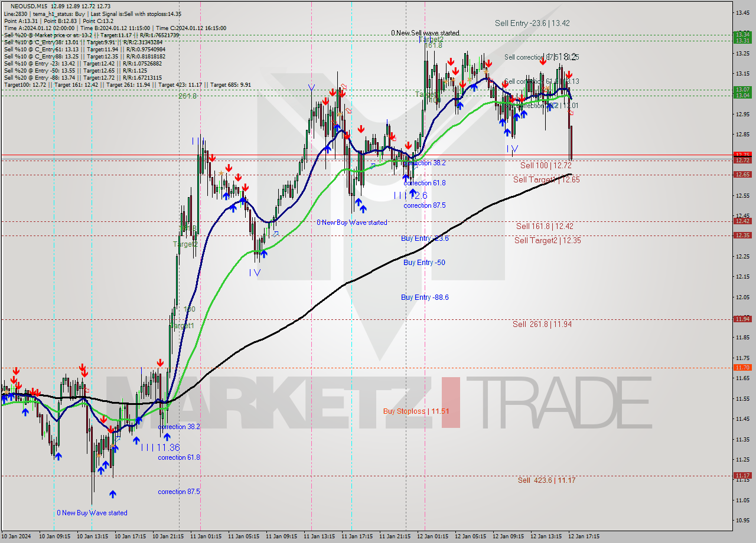Screen dimensions: 756x543
Task: Select the green '261.8' Fibonacci label
Action: (x=188, y=96)
